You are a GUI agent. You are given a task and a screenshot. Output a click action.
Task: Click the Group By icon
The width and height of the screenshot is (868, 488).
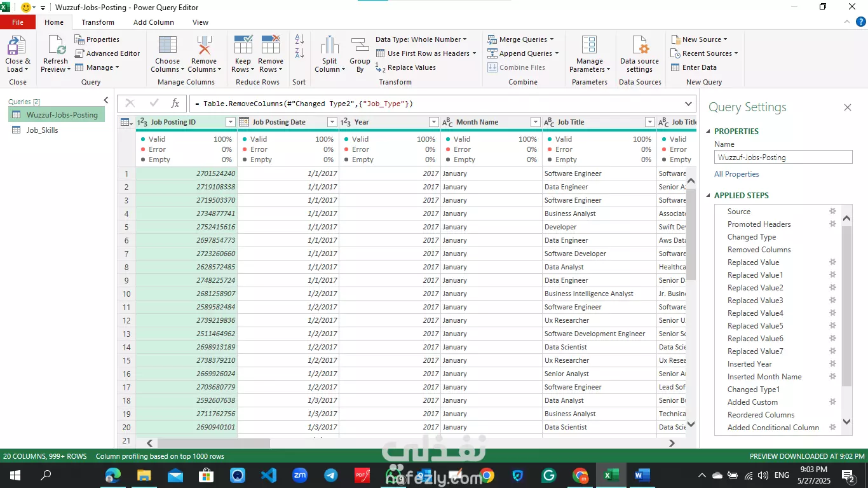coord(360,46)
